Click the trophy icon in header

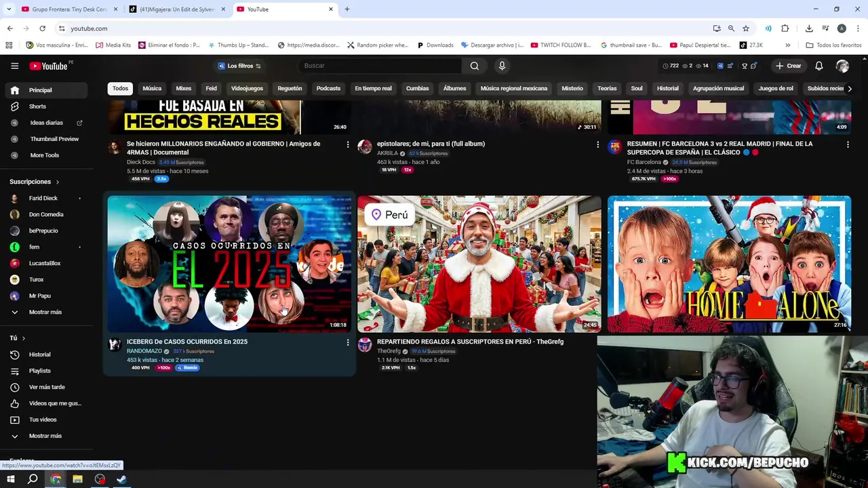click(745, 66)
